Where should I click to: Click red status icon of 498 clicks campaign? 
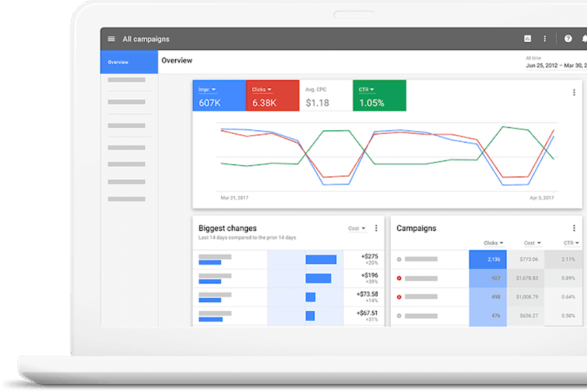tap(399, 297)
